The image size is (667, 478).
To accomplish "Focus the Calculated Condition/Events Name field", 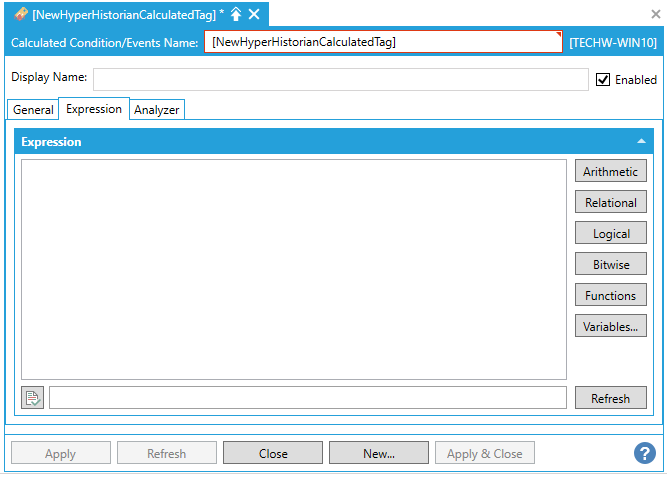I will [x=383, y=42].
